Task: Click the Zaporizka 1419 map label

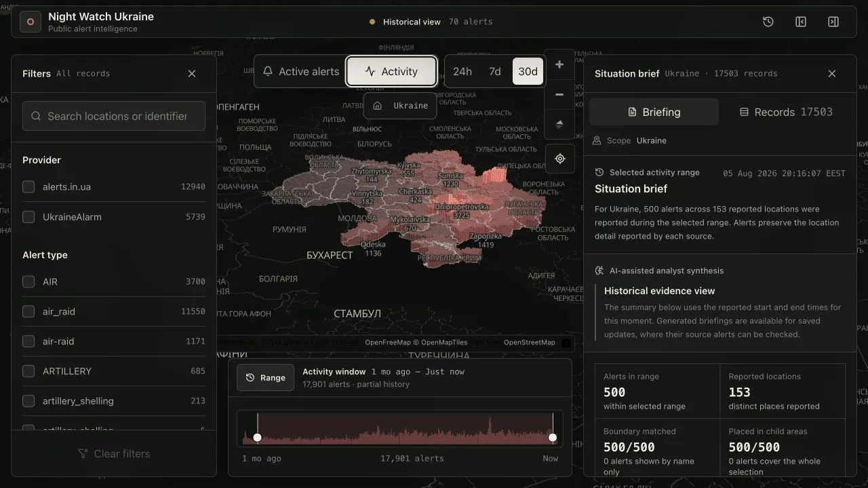Action: pyautogui.click(x=486, y=240)
